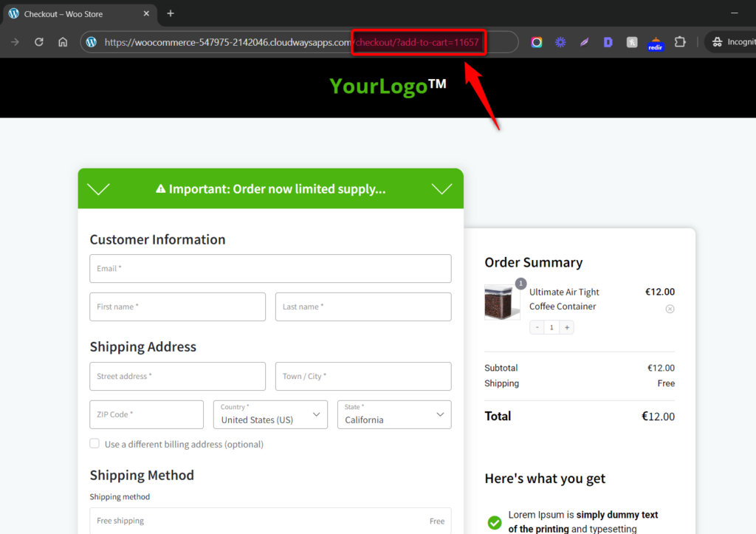Click the Total €12.00 amount
Viewport: 756px width, 534px height.
658,417
